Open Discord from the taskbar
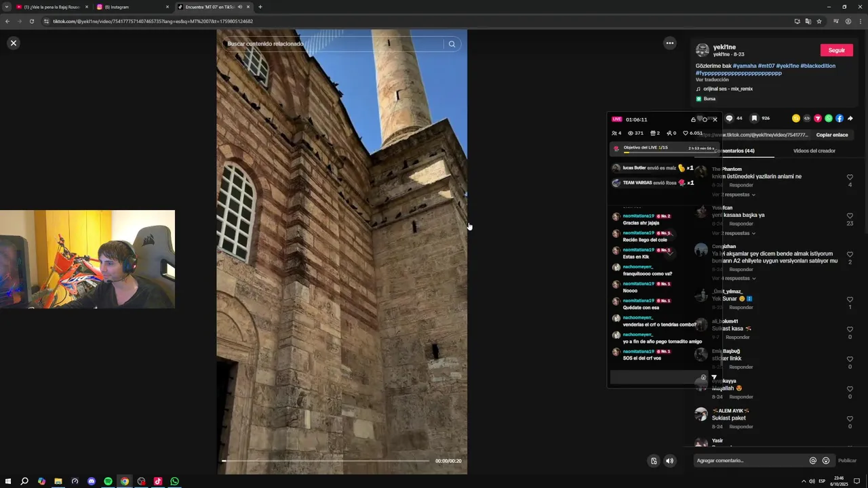The width and height of the screenshot is (868, 488). coord(92,481)
